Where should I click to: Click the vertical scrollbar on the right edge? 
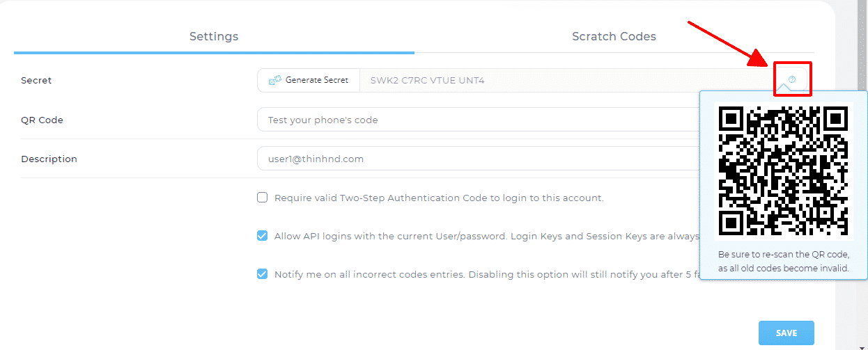tap(862, 174)
